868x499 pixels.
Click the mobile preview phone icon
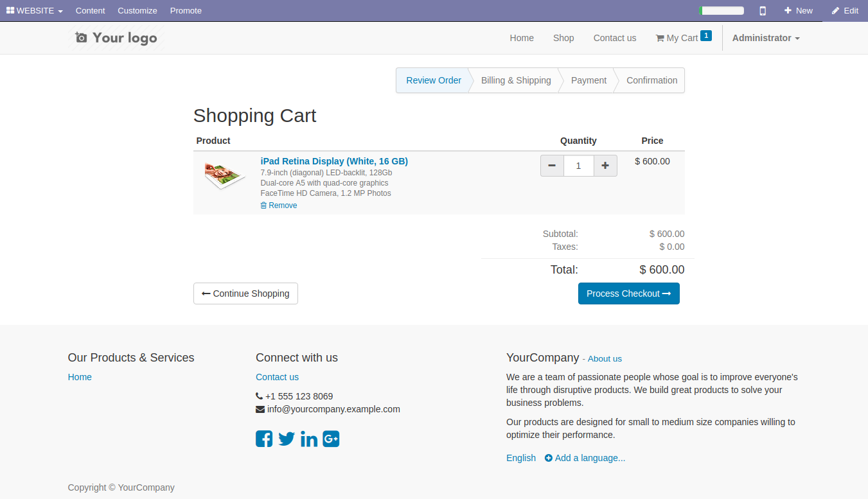pos(763,11)
